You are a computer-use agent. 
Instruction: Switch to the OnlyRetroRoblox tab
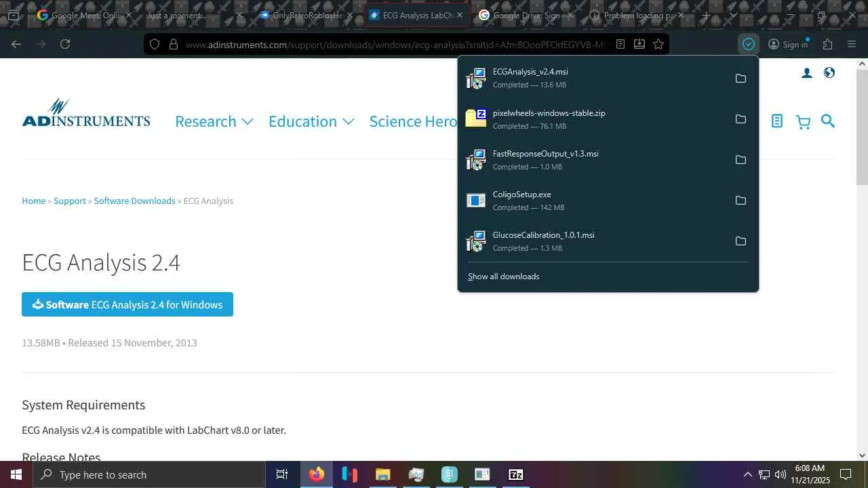[x=306, y=15]
